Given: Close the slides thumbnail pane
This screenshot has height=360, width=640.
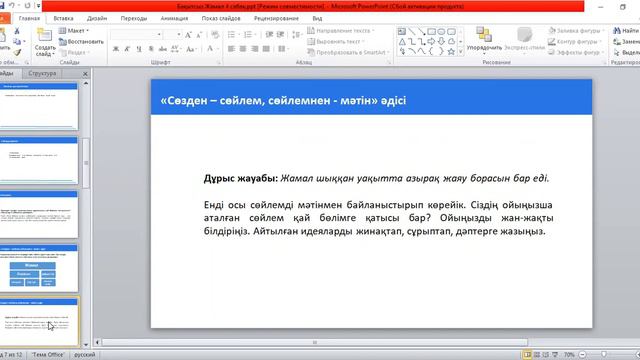Looking at the screenshot, I should pos(85,74).
